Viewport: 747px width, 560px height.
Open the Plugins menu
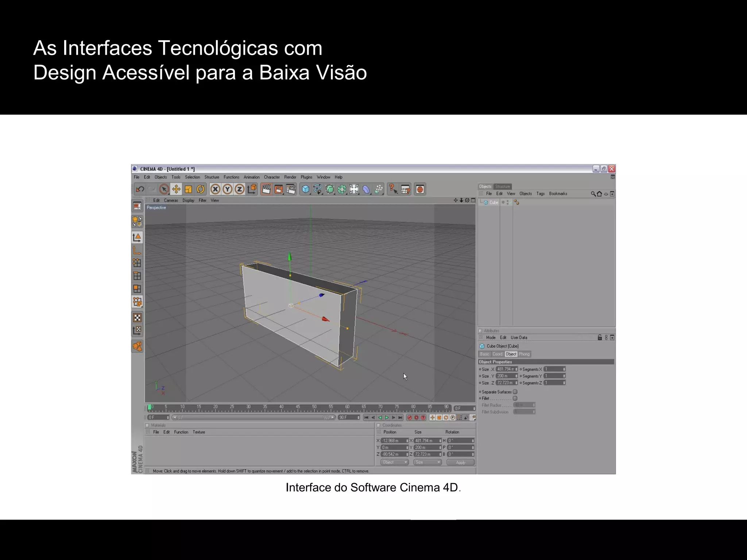tap(306, 177)
